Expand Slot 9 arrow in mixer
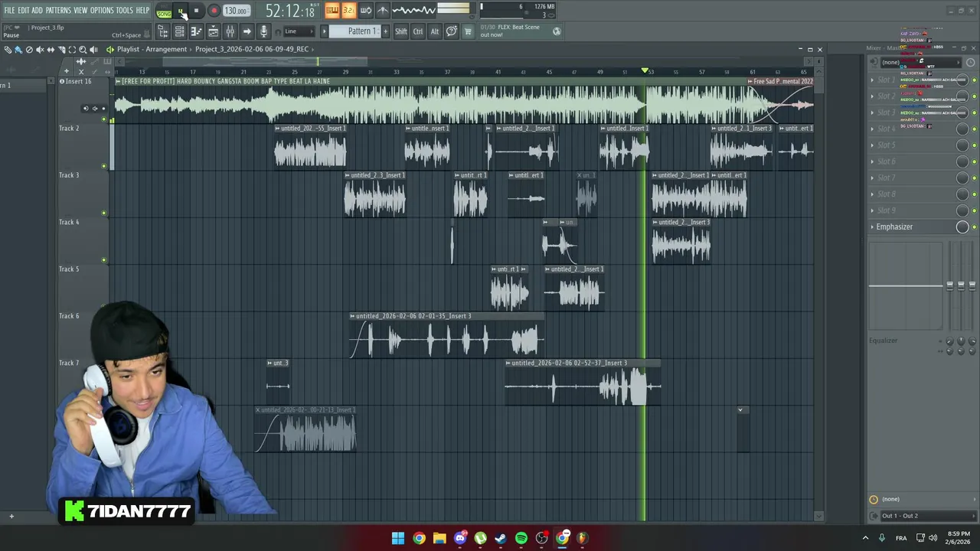This screenshot has height=551, width=980. coord(871,210)
